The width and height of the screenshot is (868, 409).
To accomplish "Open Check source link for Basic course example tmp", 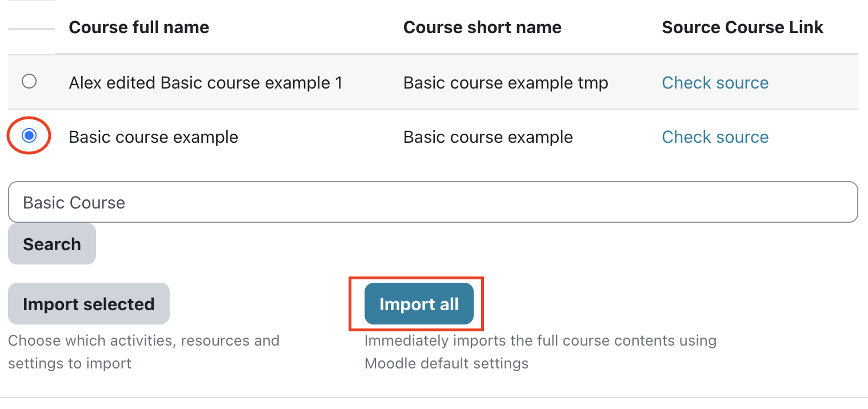I will (715, 83).
